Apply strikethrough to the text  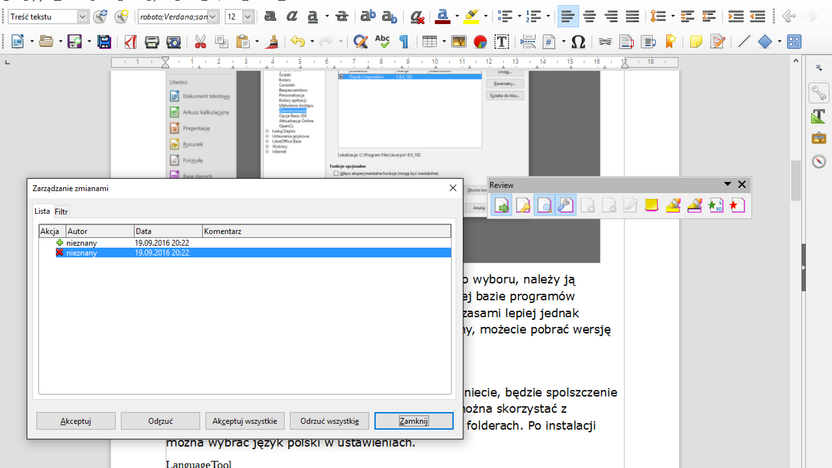pos(342,16)
